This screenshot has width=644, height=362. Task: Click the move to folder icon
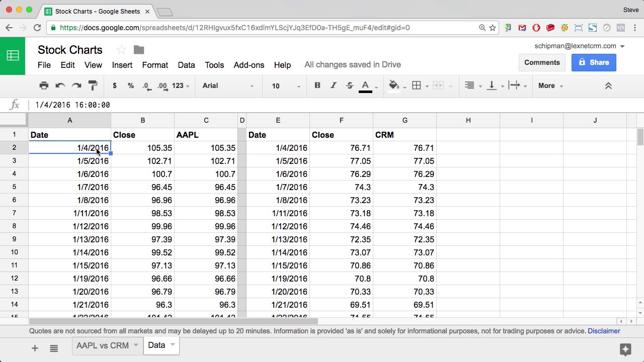click(x=139, y=50)
